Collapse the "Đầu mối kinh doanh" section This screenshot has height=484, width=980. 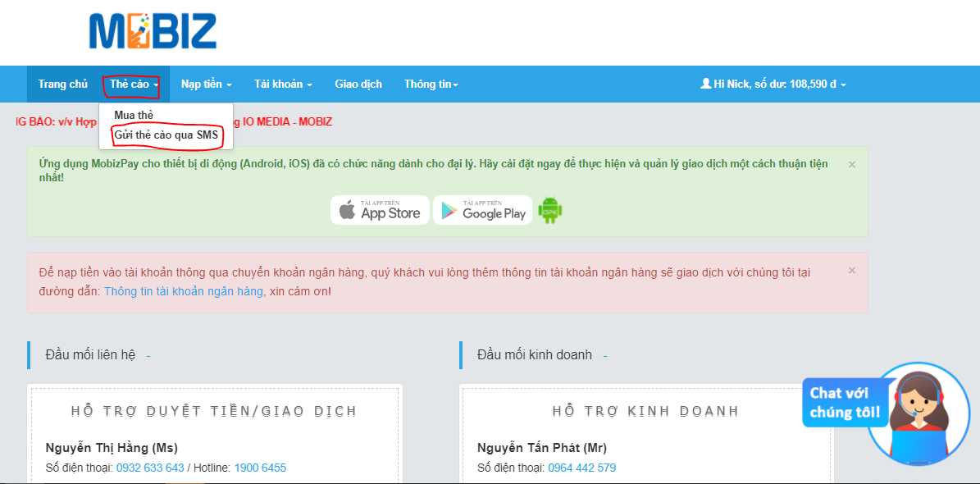604,355
